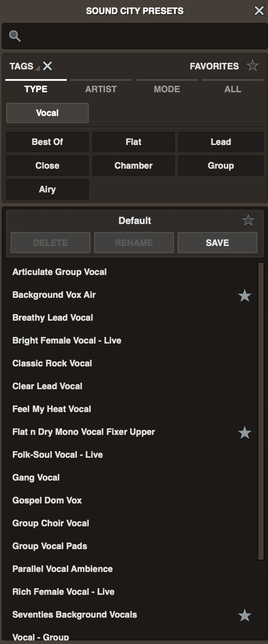Unfavorite Seventies Background Vocals star
268x644 pixels.
click(x=244, y=615)
